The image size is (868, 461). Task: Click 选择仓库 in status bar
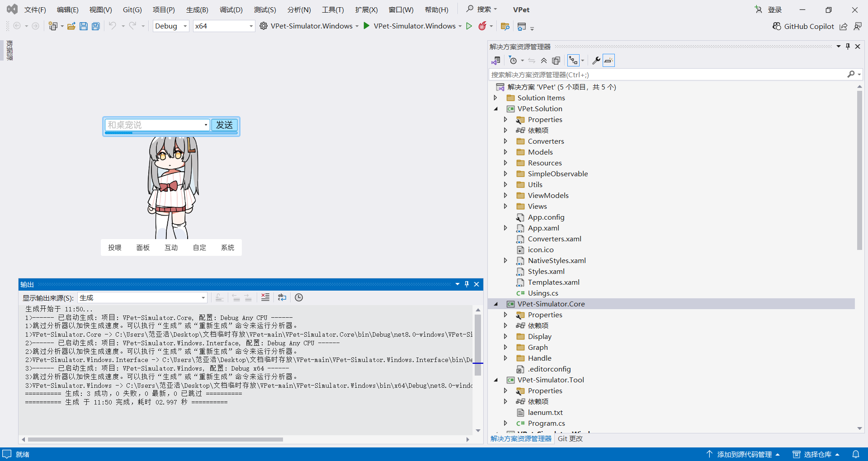click(x=816, y=454)
